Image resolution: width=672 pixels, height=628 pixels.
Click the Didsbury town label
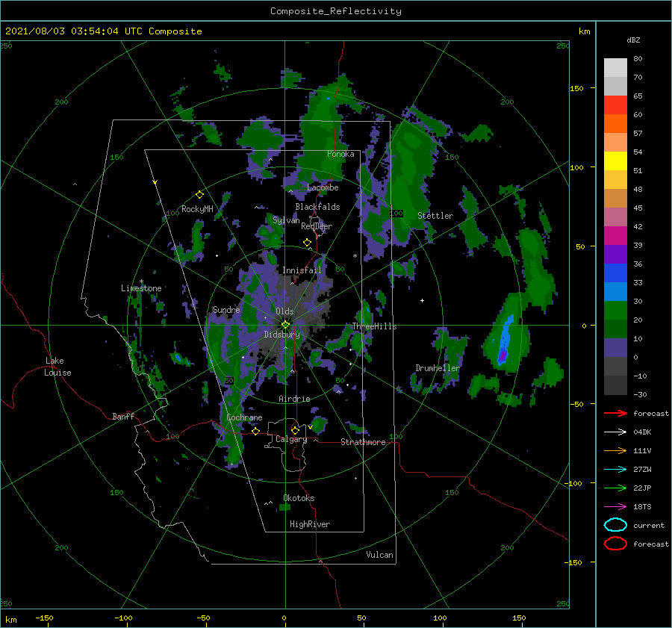[281, 335]
